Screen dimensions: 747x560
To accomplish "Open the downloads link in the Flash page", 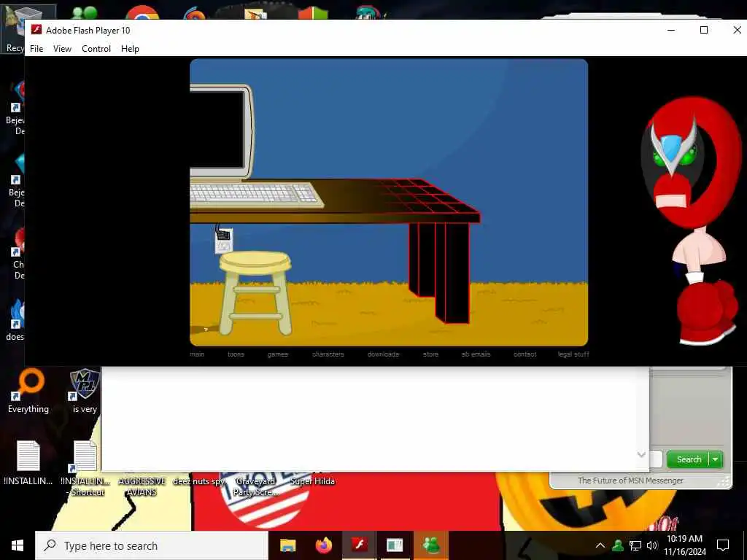I will tap(383, 354).
